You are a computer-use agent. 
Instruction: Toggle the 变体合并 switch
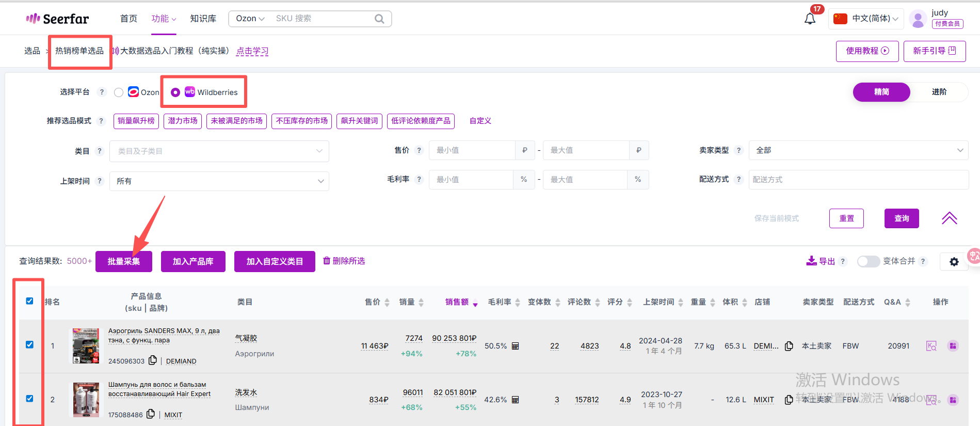pyautogui.click(x=868, y=261)
